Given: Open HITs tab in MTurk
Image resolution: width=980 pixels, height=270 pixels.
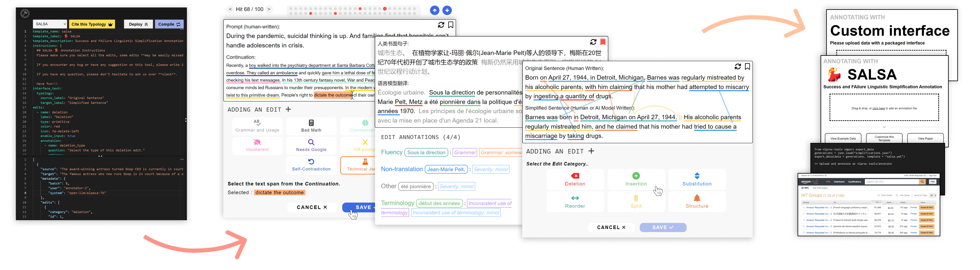Looking at the screenshot, I should click(828, 182).
